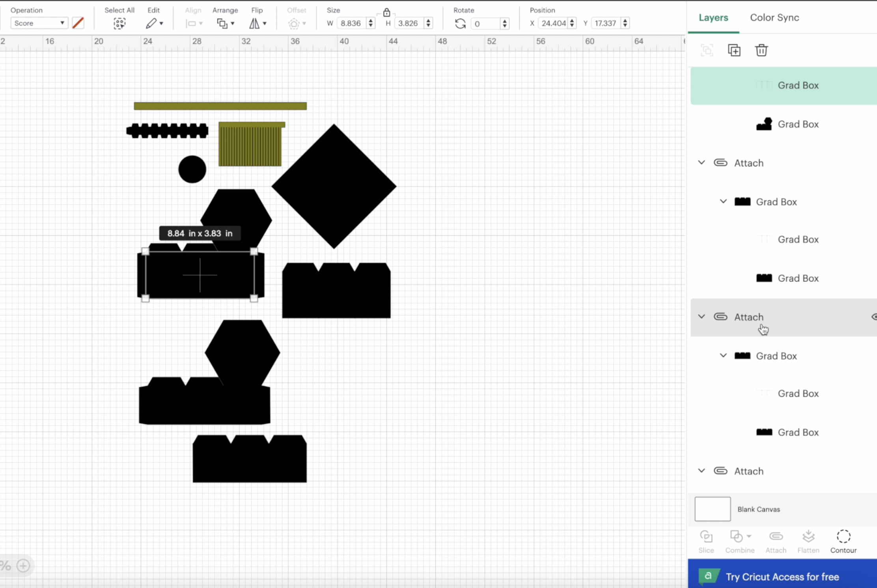Step the width value arrows

tap(371, 23)
